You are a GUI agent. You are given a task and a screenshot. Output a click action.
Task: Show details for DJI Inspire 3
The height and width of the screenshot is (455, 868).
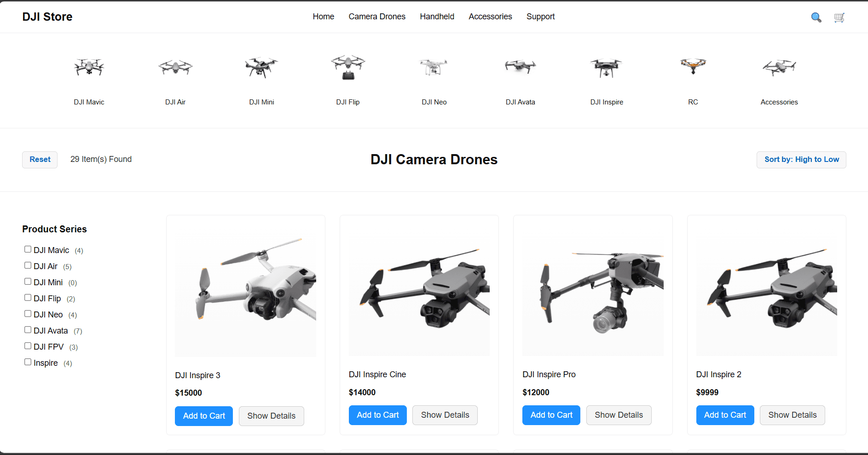(272, 416)
